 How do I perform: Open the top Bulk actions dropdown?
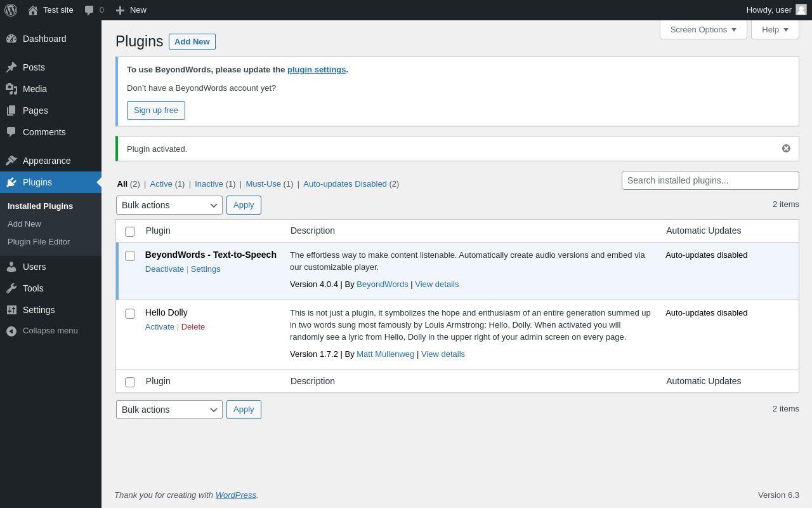pyautogui.click(x=169, y=205)
